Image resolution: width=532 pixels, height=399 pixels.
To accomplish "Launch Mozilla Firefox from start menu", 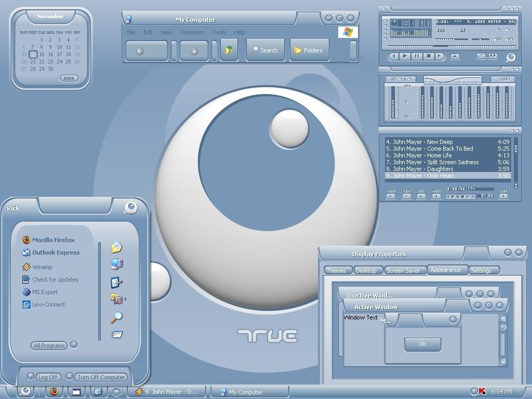I will click(x=48, y=240).
